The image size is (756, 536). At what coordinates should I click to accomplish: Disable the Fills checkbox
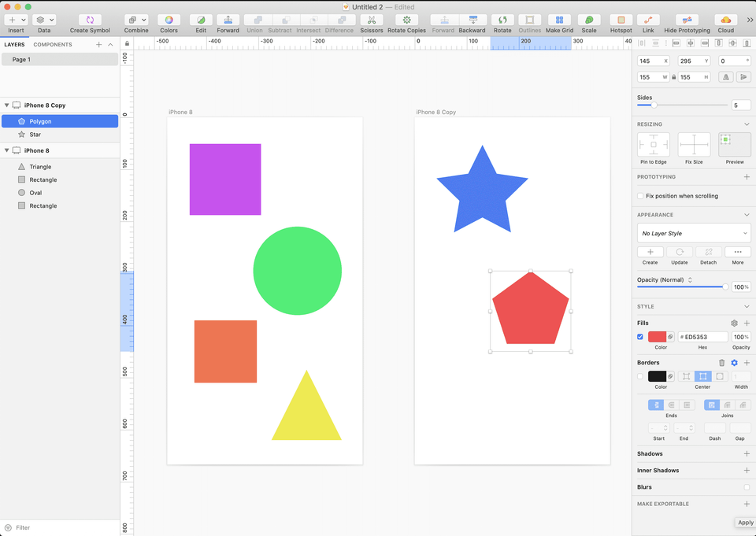click(640, 337)
